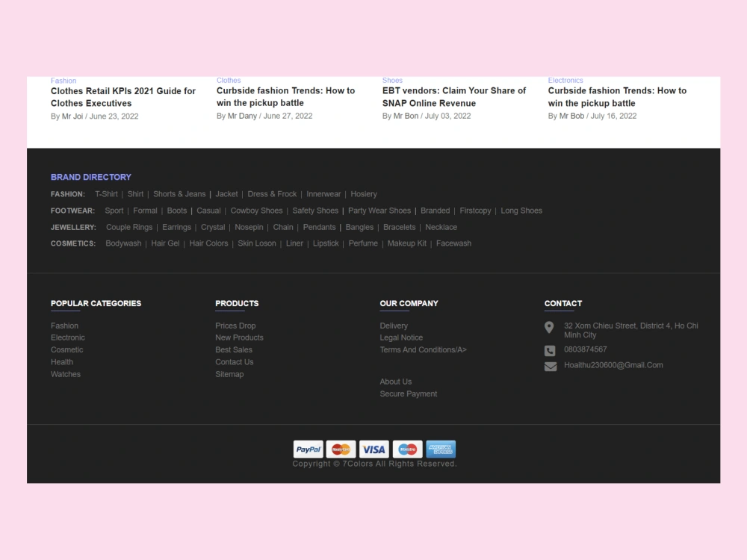Select Sport under Footwear
The height and width of the screenshot is (560, 747).
(114, 211)
